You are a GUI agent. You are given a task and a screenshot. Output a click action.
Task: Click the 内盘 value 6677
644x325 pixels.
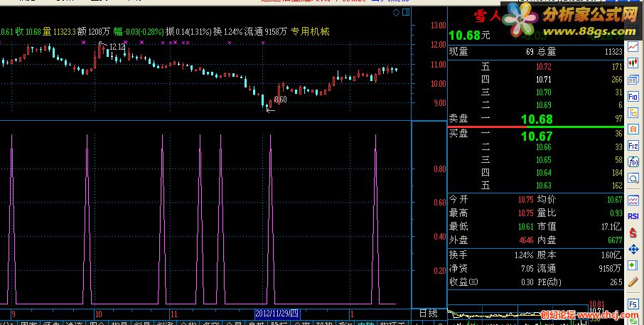[616, 240]
